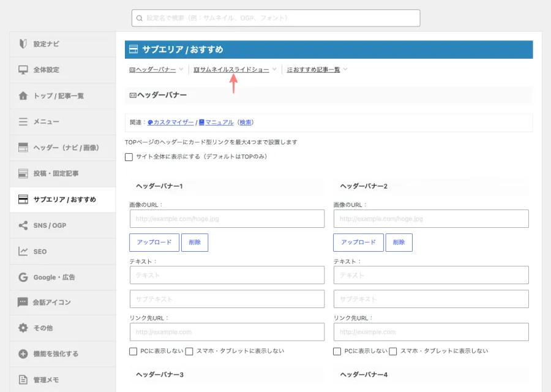Image resolution: width=551 pixels, height=392 pixels.
Task: Open SNS / OGP settings
Action: (62, 225)
